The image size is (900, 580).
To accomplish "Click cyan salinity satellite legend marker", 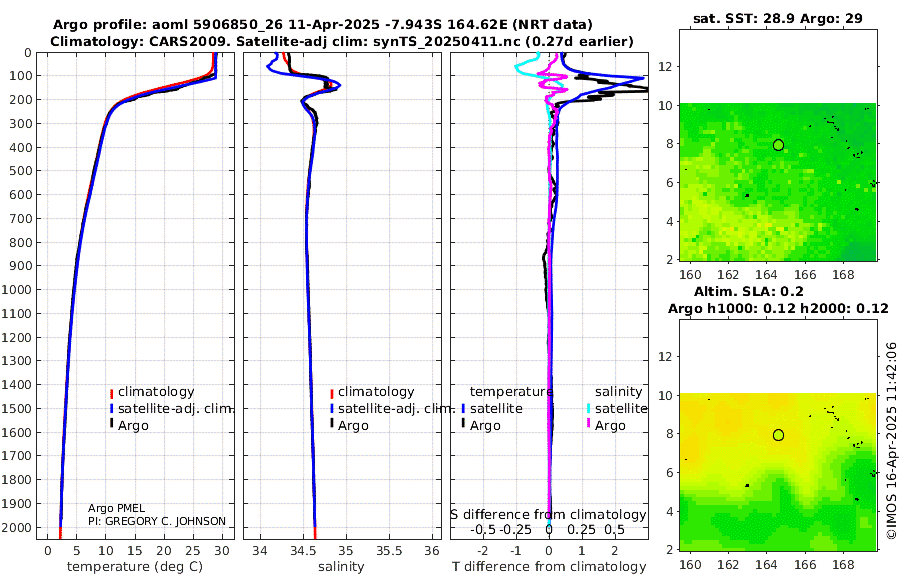I will (588, 409).
